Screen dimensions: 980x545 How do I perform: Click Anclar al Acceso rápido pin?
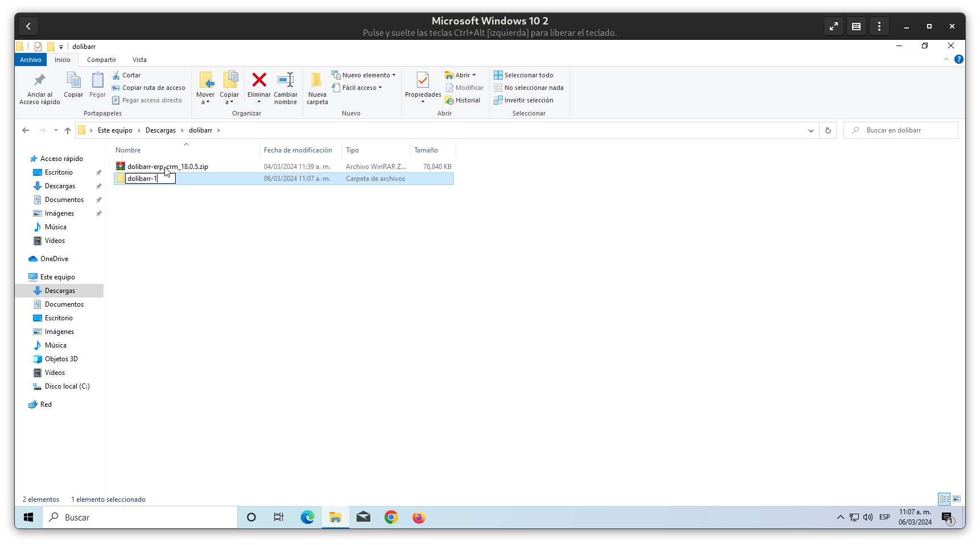[39, 80]
